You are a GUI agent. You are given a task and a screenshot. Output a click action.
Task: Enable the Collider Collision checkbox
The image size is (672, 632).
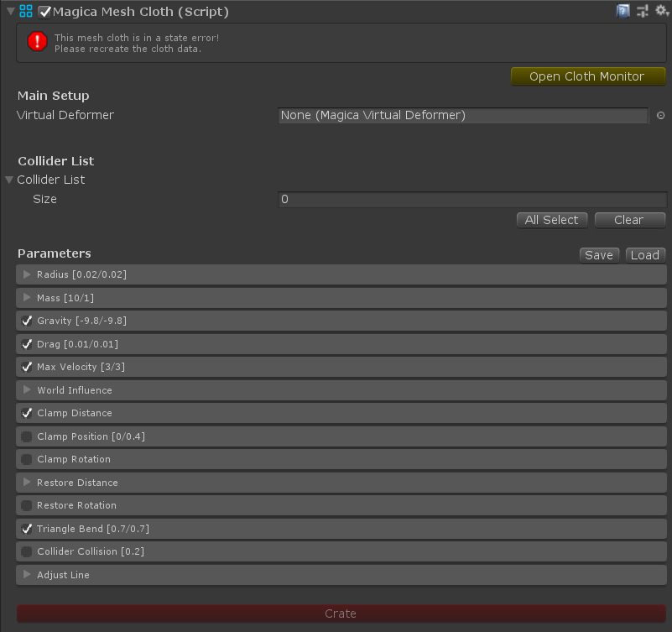[x=27, y=551]
